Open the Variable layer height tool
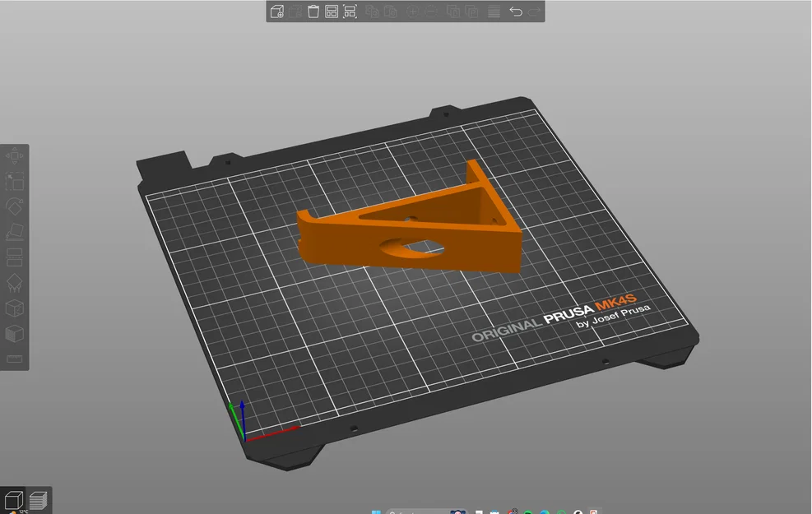 tap(494, 12)
